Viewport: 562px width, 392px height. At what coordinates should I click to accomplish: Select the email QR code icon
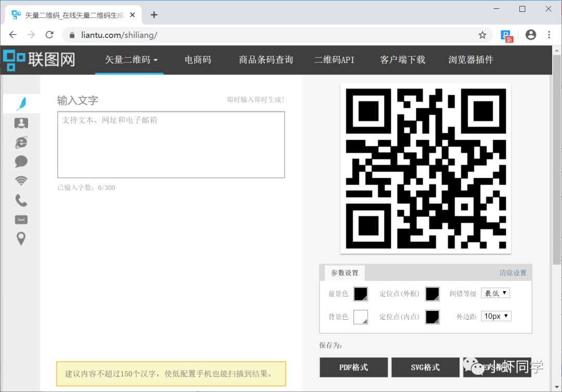click(21, 219)
